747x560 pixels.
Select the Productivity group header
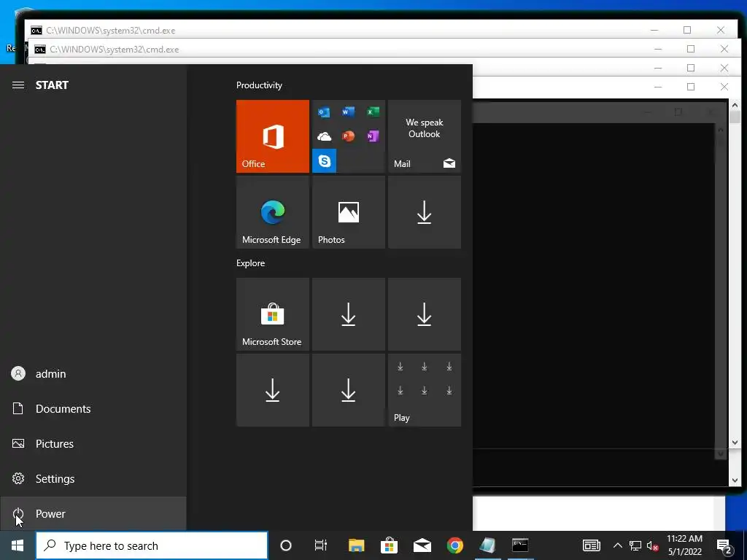(x=259, y=85)
